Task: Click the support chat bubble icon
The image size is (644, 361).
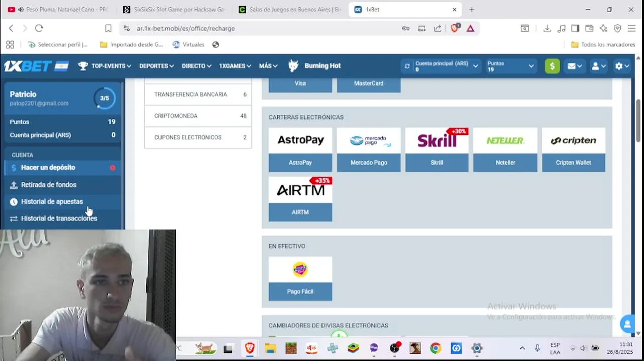Action: point(627,324)
